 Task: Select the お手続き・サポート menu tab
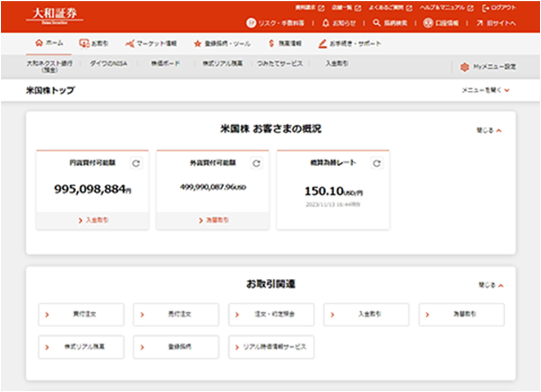349,43
